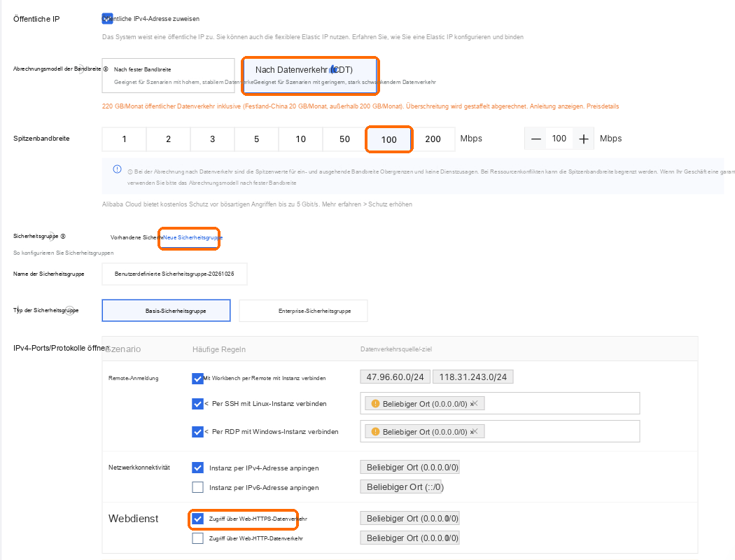Screen dimensions: 735x560
Task: Select "Basis-Sicherheitsgruppe" type
Action: click(166, 311)
